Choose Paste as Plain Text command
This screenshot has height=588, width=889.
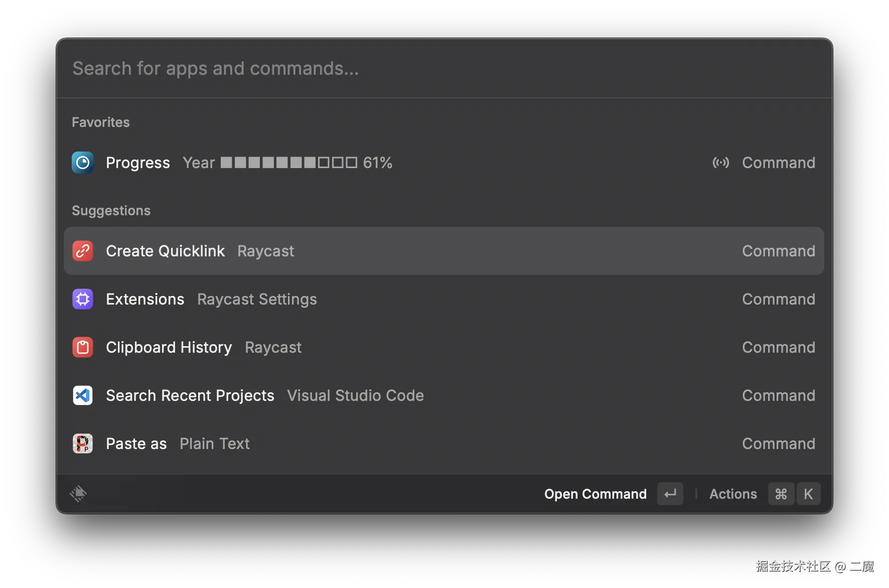tap(444, 444)
